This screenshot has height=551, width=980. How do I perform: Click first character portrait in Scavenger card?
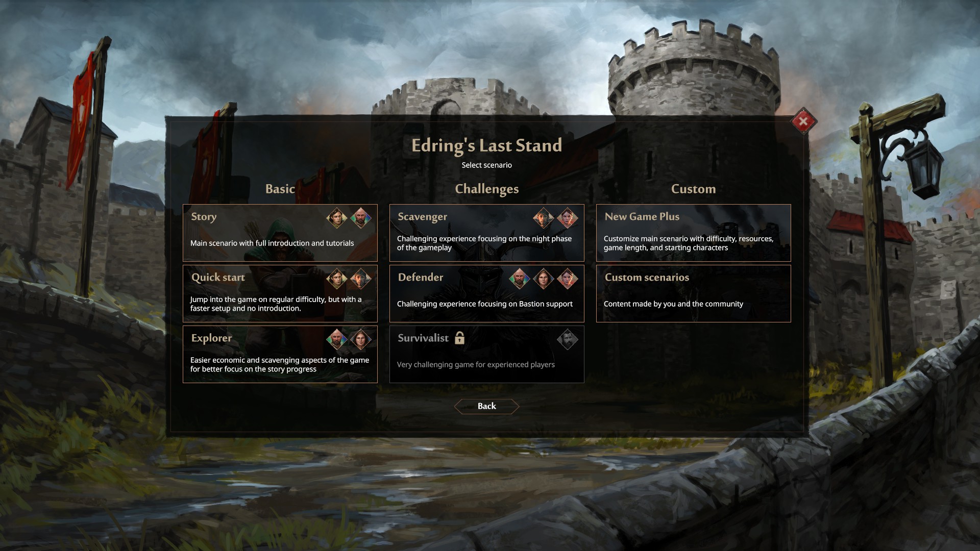pos(543,218)
